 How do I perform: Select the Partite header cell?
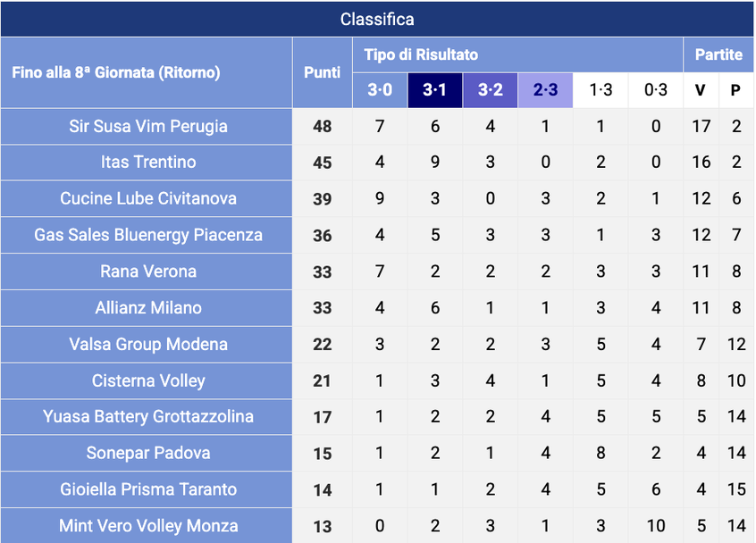[718, 55]
